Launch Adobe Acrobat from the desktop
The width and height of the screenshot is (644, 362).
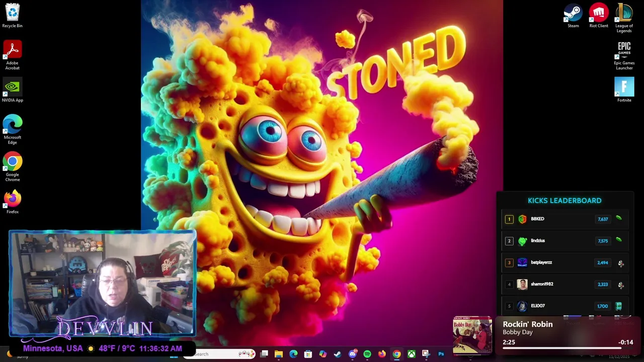click(12, 55)
